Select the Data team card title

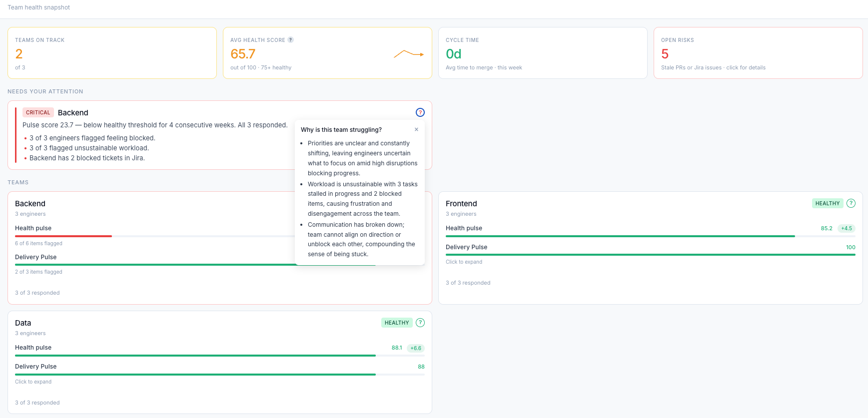tap(23, 323)
